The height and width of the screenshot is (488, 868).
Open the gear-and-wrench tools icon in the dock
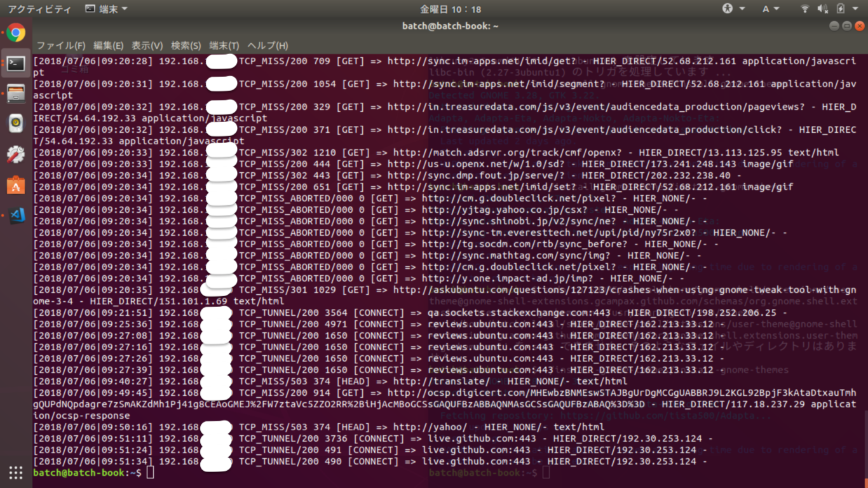pos(15,152)
